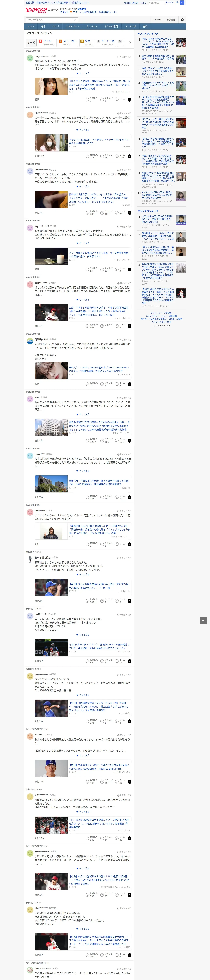Click the ログイン link
This screenshot has height=980, width=210.
pos(64,12)
